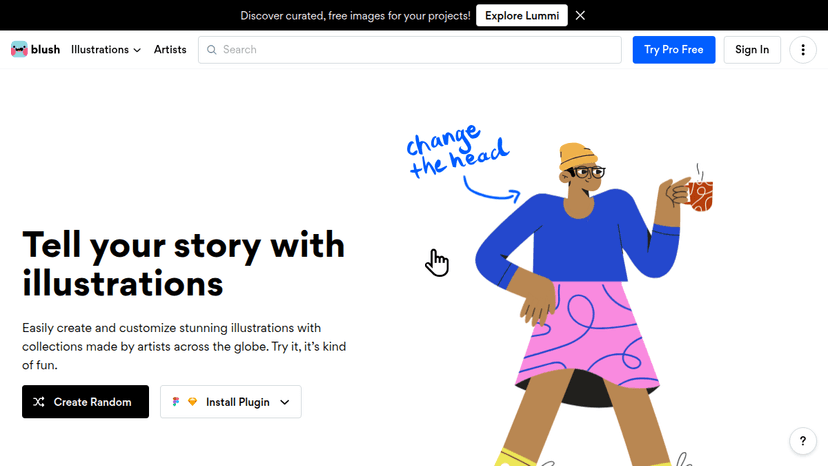
Task: Click the shuffle icon on Create Random
Action: tap(39, 402)
